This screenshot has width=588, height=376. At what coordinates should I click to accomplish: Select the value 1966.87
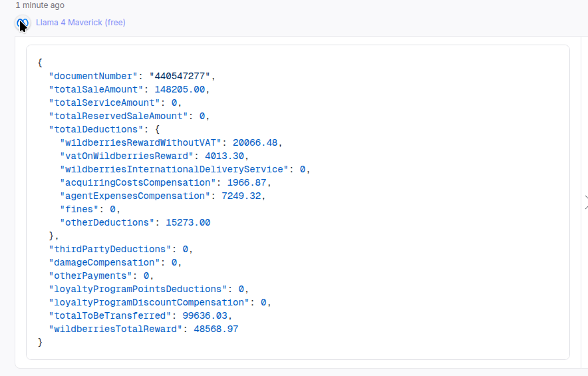tap(247, 183)
